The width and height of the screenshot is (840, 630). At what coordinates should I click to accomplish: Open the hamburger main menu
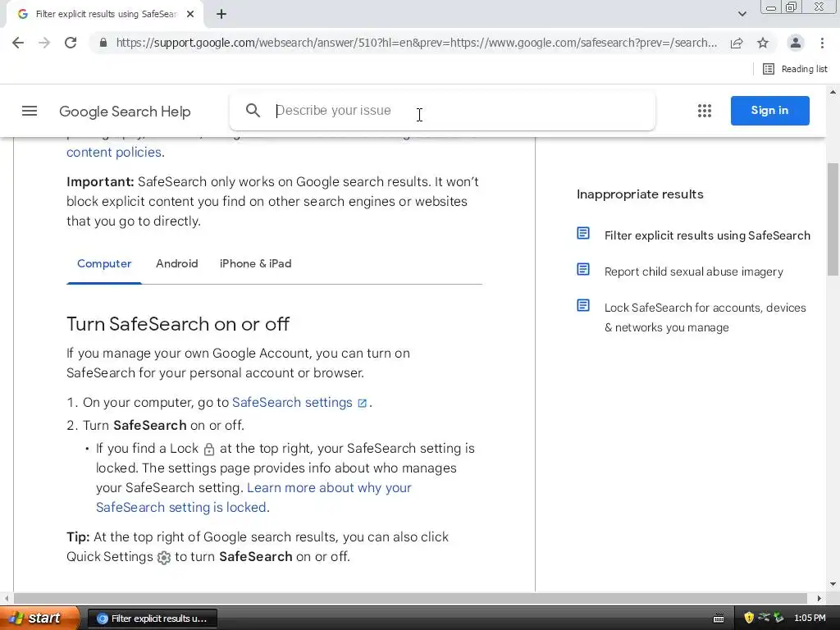click(30, 111)
